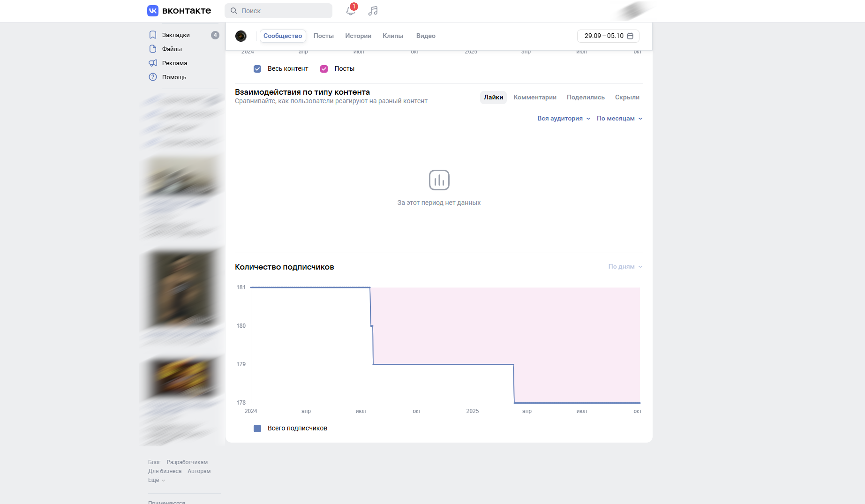Open the 'Для бизнеса' footer link
The image size is (865, 504).
click(x=165, y=471)
